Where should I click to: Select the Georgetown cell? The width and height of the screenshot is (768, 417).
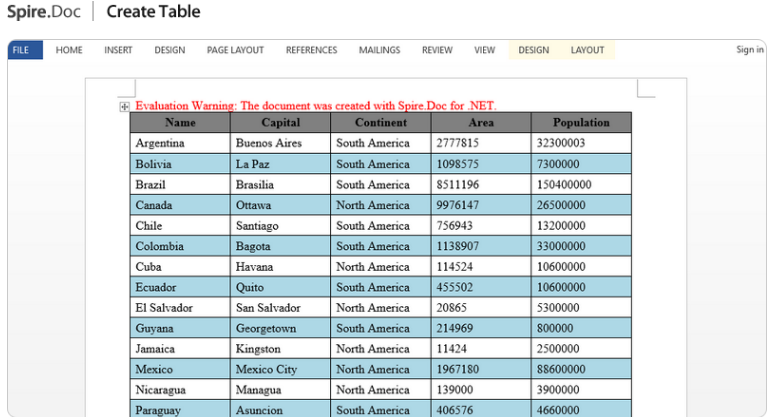(281, 328)
